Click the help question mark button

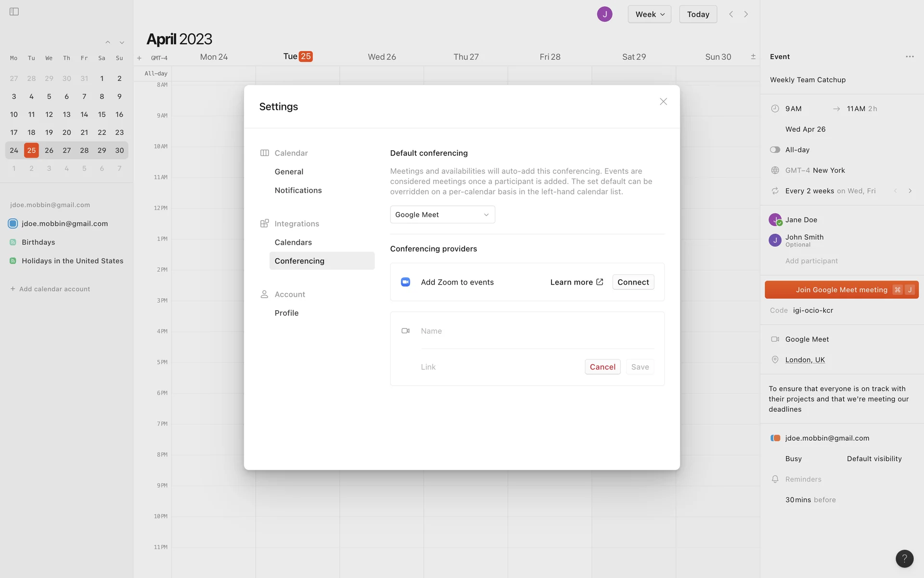point(904,558)
